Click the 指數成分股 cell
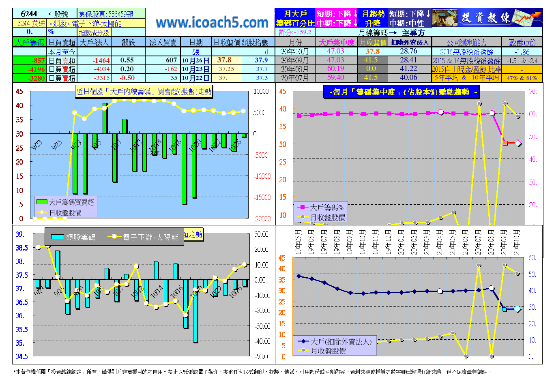 pos(94,32)
